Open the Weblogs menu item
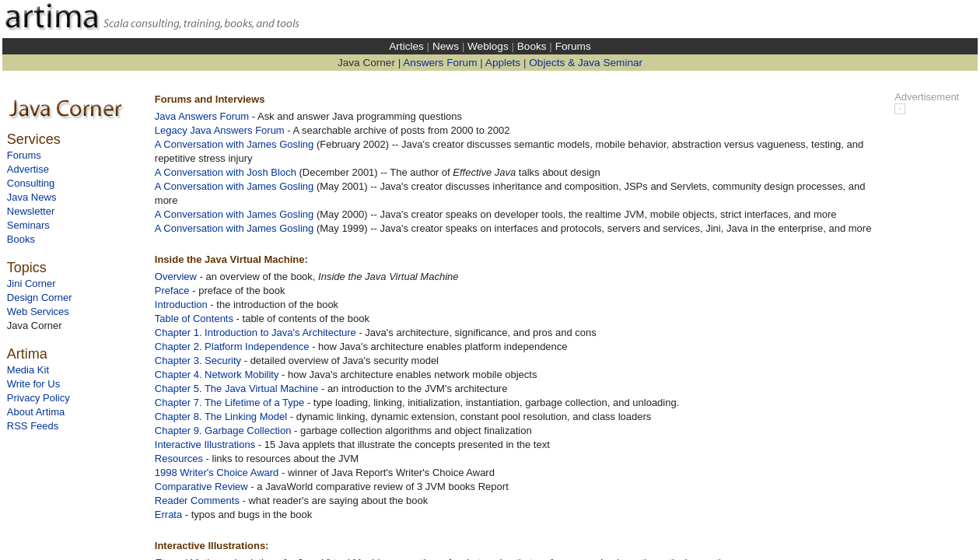Image resolution: width=980 pixels, height=560 pixels. (488, 46)
